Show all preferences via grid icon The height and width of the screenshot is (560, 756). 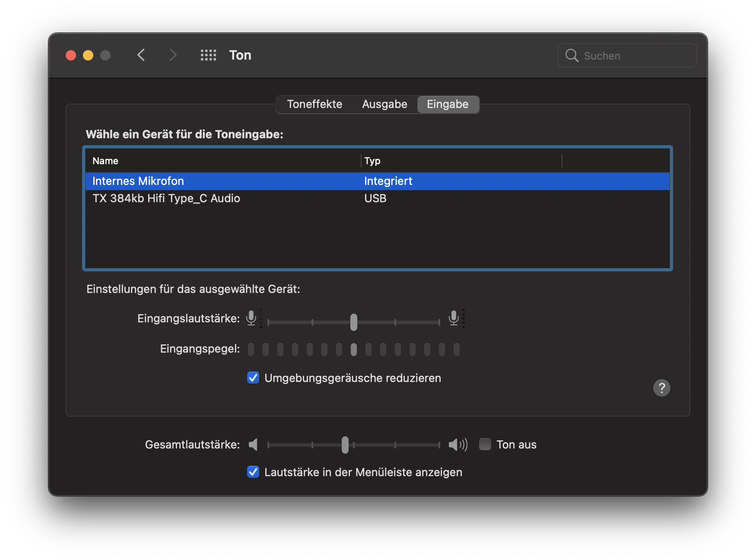(208, 55)
